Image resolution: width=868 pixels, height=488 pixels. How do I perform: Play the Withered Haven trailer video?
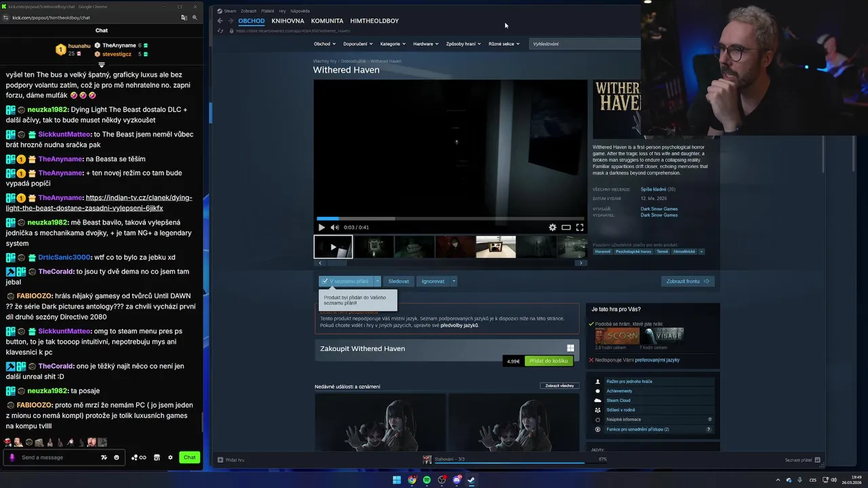point(321,228)
